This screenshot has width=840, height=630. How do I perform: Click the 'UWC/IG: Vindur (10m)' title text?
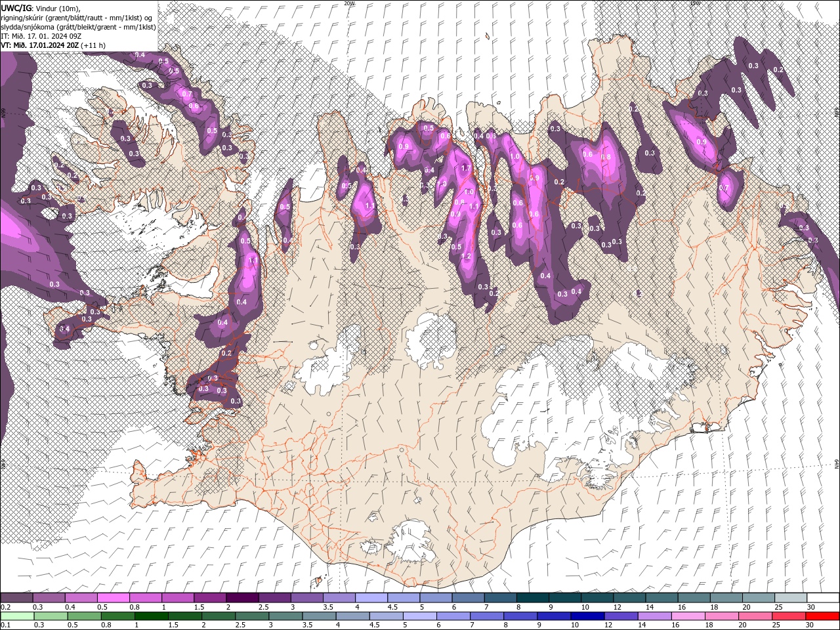click(39, 7)
